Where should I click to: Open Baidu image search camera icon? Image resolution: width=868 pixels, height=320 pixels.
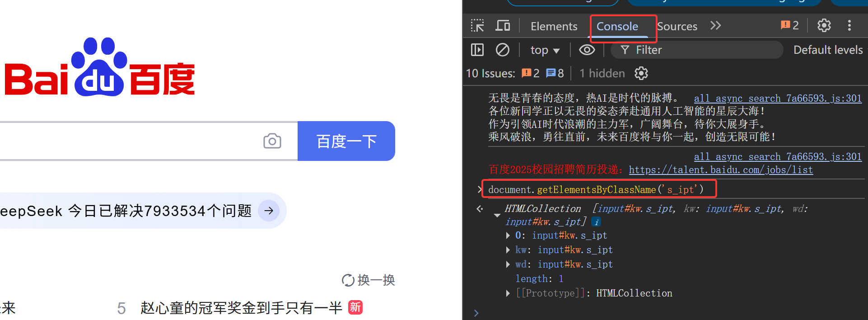pyautogui.click(x=272, y=141)
